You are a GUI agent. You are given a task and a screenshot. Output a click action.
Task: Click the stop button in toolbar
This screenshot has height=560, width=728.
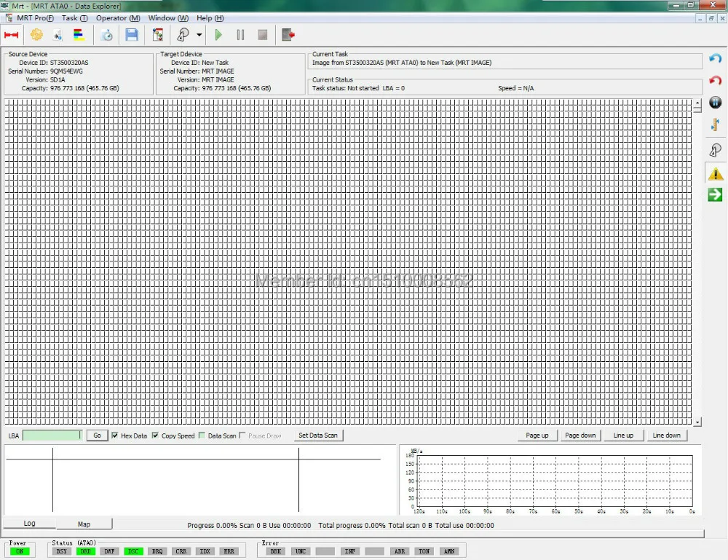[x=262, y=35]
